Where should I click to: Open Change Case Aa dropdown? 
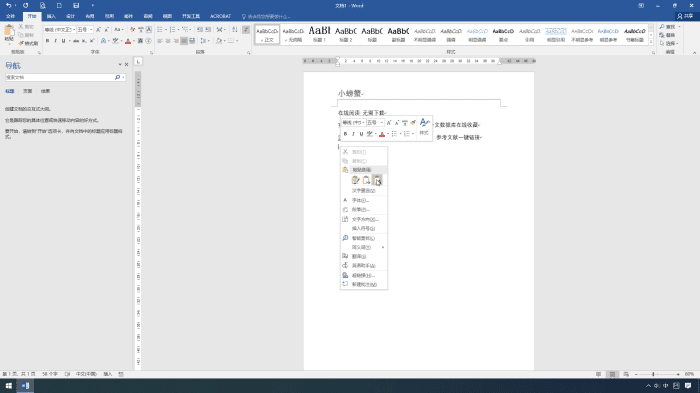point(118,29)
